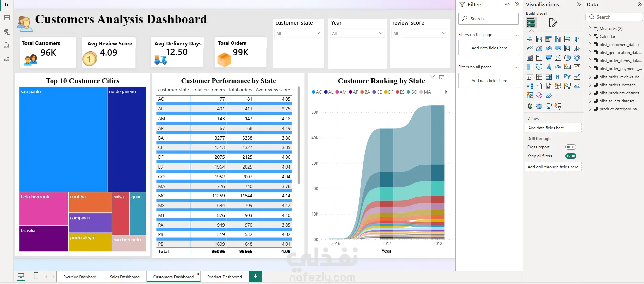Click the sao paulo treemap tile
This screenshot has height=284, width=644.
coord(63,139)
